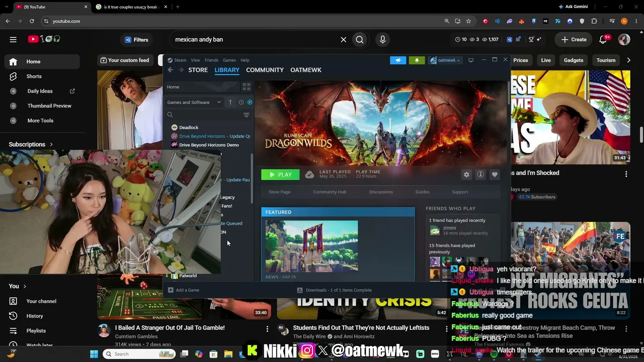Clear YouTube search box text
The image size is (644, 362).
344,39
